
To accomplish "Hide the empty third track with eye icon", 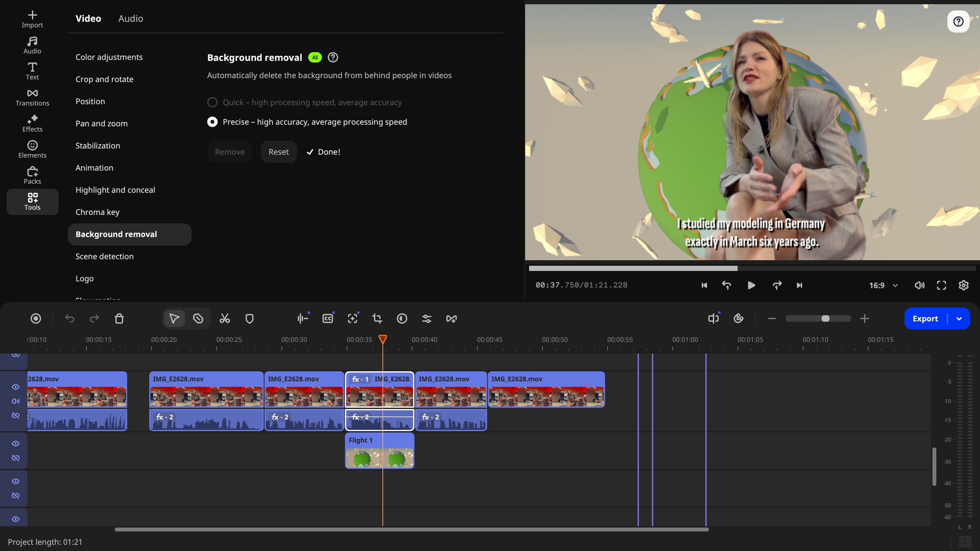I will 16,481.
